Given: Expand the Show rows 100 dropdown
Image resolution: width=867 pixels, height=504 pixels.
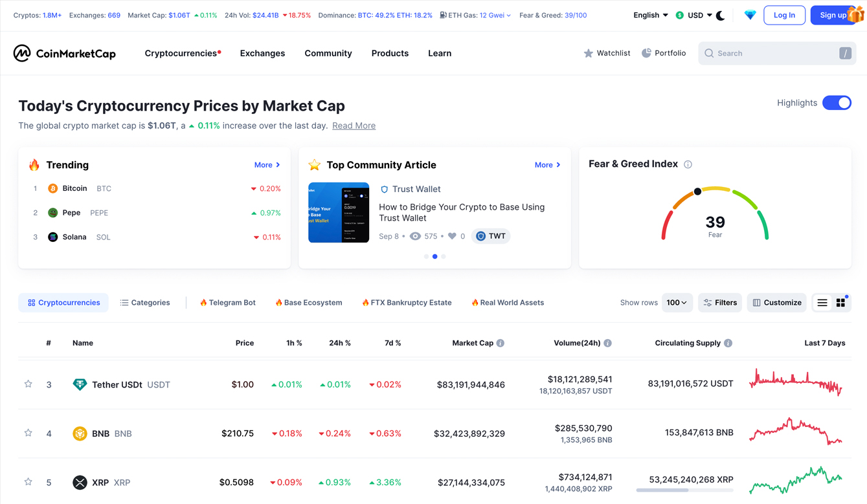Looking at the screenshot, I should coord(677,303).
